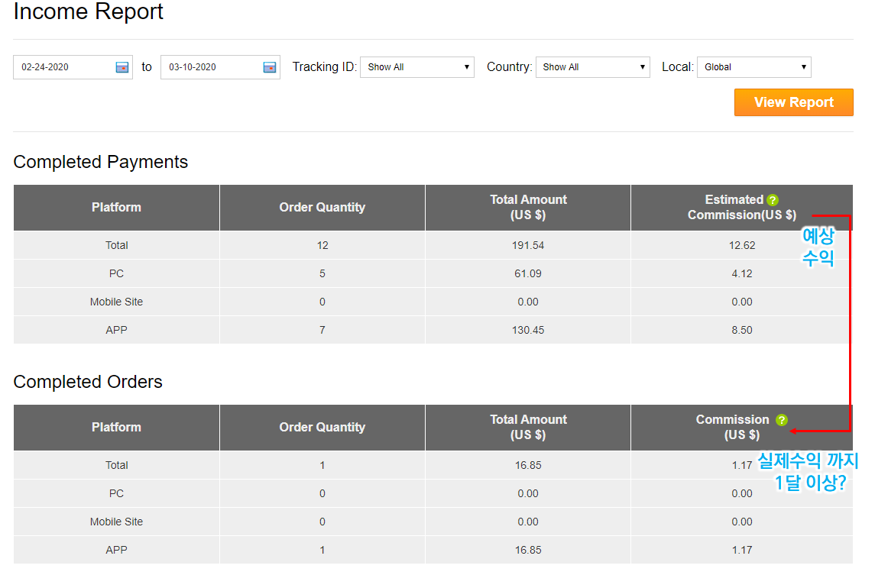
Task: Open the start date calendar picker icon
Action: 122,67
